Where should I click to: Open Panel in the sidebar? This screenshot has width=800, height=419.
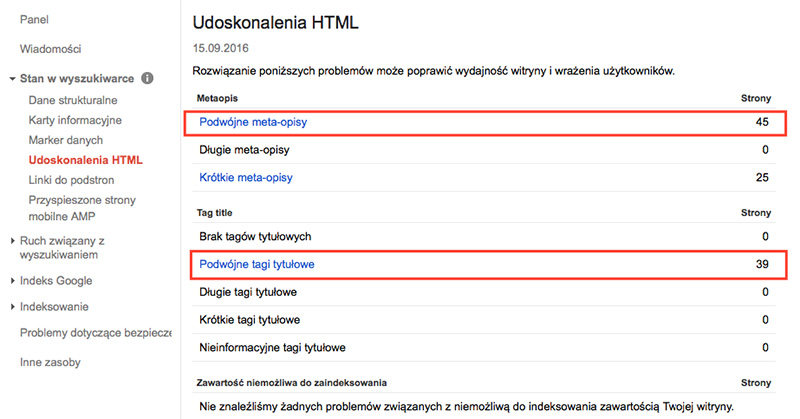35,20
